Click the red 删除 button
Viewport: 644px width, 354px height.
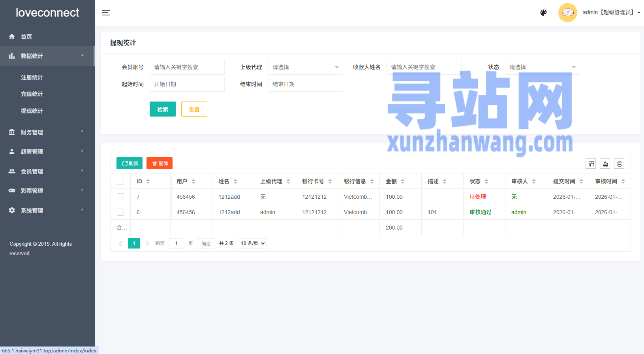(x=160, y=163)
